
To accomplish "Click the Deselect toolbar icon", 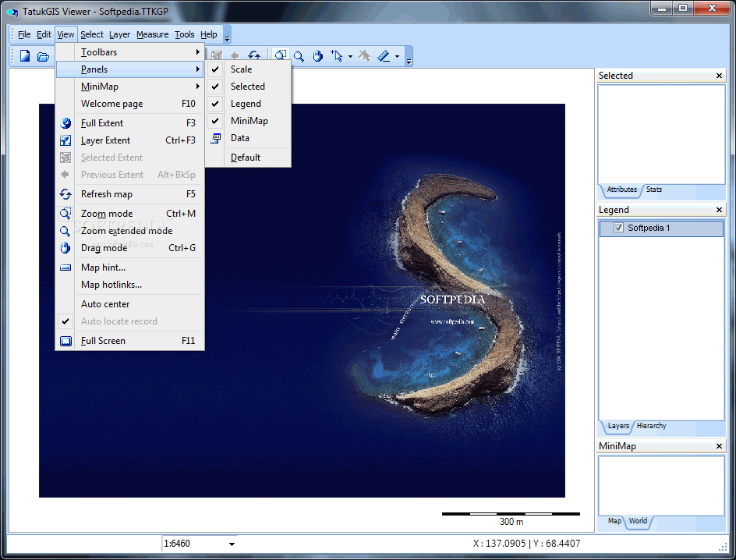I will click(364, 56).
